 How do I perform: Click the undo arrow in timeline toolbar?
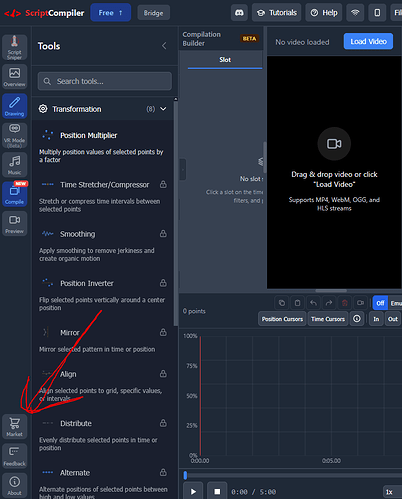pyautogui.click(x=313, y=303)
